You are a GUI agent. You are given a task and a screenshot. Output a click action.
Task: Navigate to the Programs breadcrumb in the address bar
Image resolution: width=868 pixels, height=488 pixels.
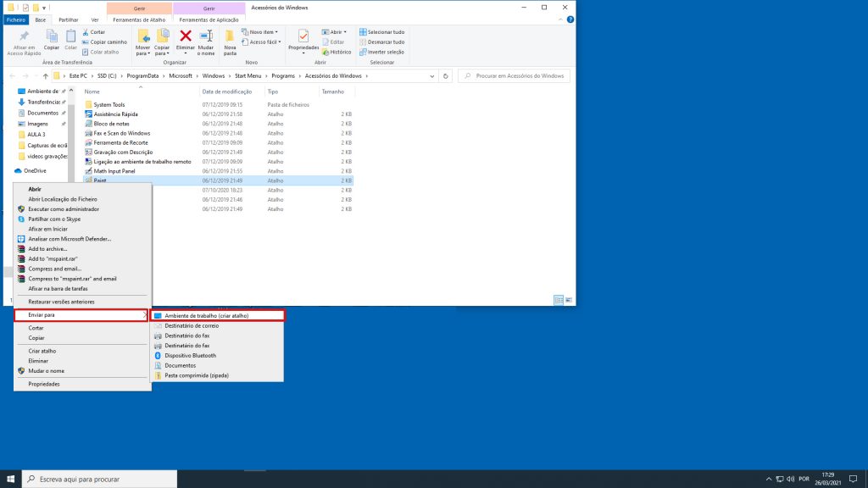[x=283, y=75]
